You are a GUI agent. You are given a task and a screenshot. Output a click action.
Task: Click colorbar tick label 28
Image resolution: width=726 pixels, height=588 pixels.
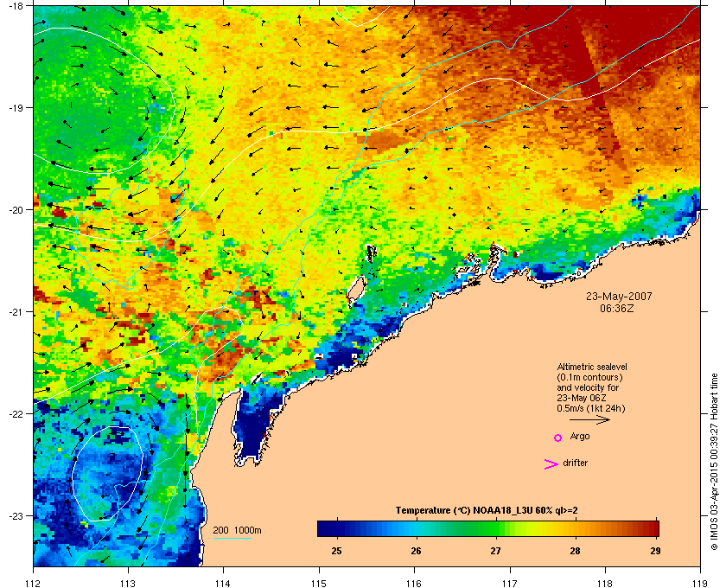point(575,551)
